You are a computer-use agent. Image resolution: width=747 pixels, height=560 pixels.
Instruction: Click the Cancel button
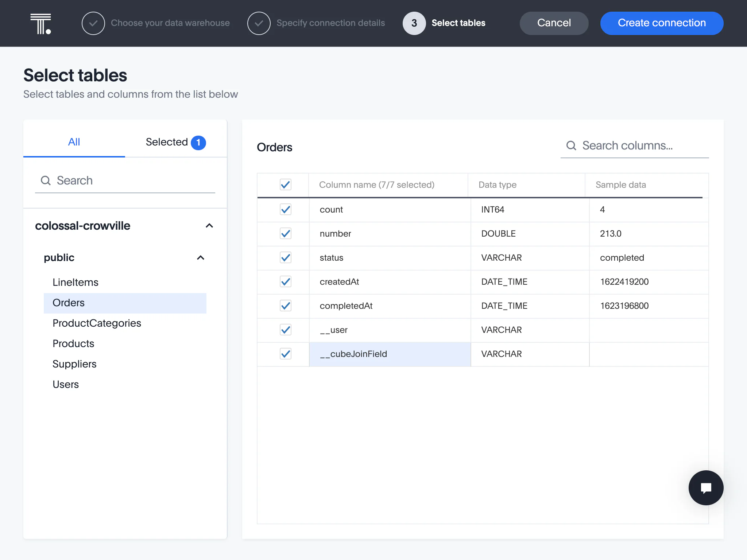554,23
